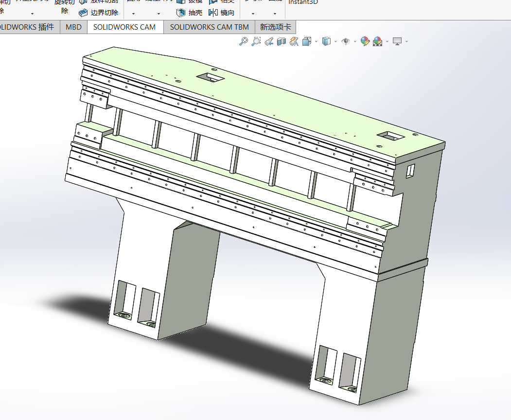Screen dimensions: 511x420
Task: Open the 新选项卡 tab
Action: pyautogui.click(x=275, y=27)
